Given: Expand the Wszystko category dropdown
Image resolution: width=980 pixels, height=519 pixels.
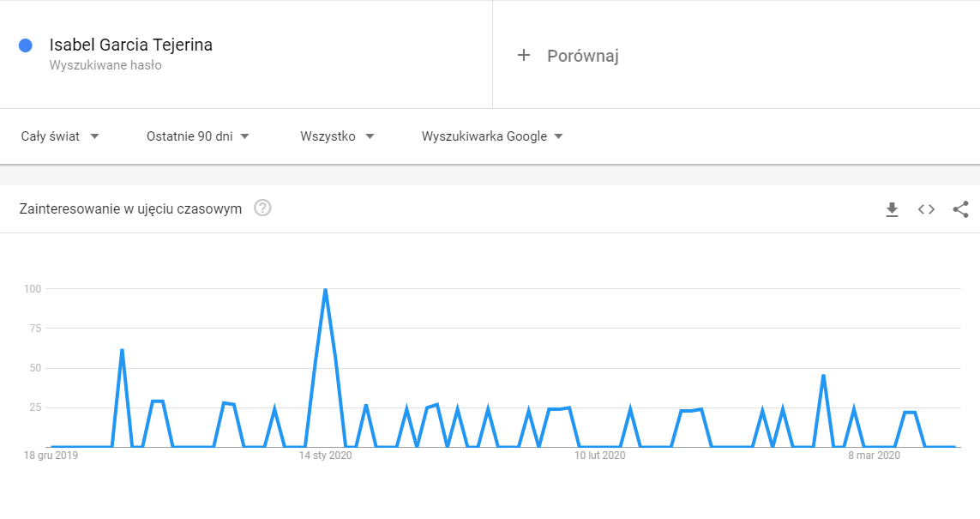Looking at the screenshot, I should (x=337, y=136).
